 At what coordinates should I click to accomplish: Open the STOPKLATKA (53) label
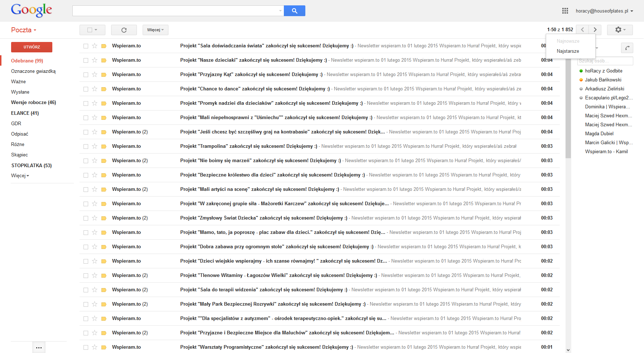pyautogui.click(x=32, y=165)
